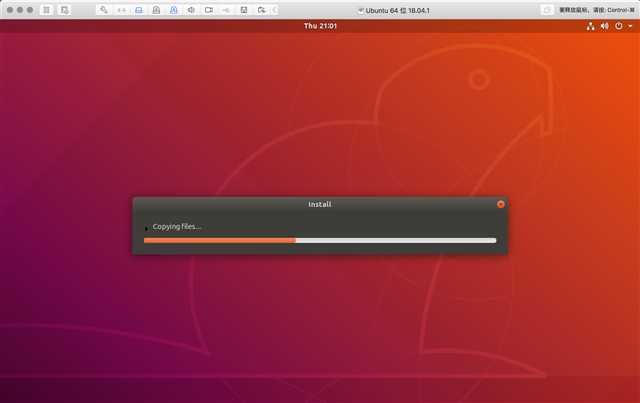Click the CD/DVD drive device icon
This screenshot has height=403, width=640.
coord(156,10)
